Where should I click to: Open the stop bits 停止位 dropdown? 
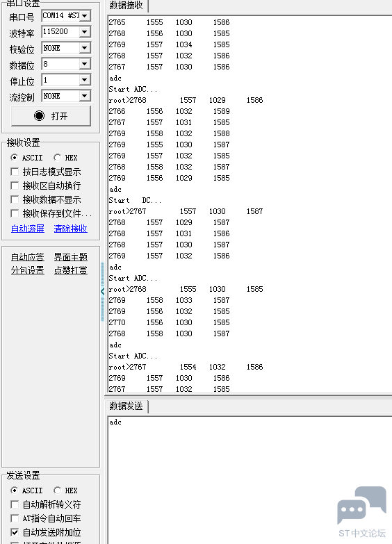tap(85, 80)
